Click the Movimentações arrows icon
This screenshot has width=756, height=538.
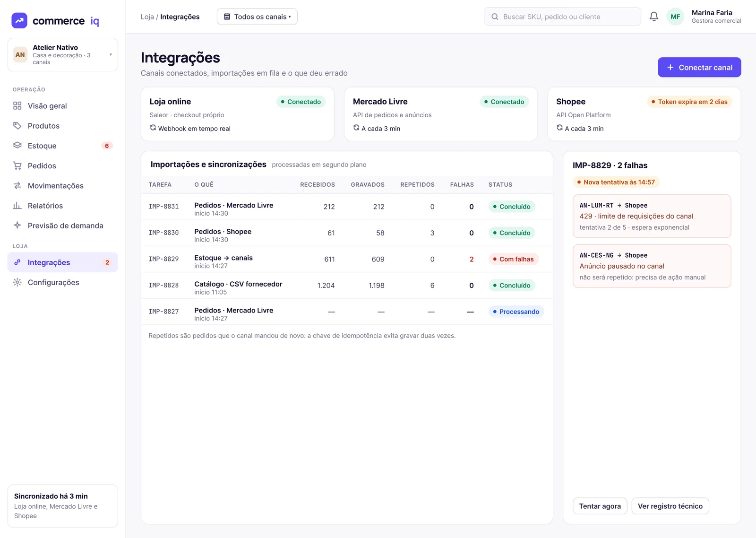(x=17, y=186)
